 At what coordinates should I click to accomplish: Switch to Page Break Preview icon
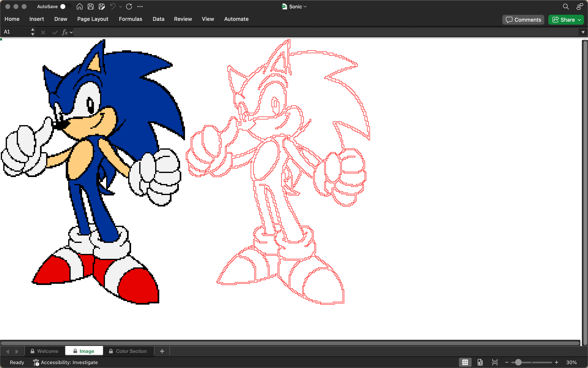(x=495, y=362)
